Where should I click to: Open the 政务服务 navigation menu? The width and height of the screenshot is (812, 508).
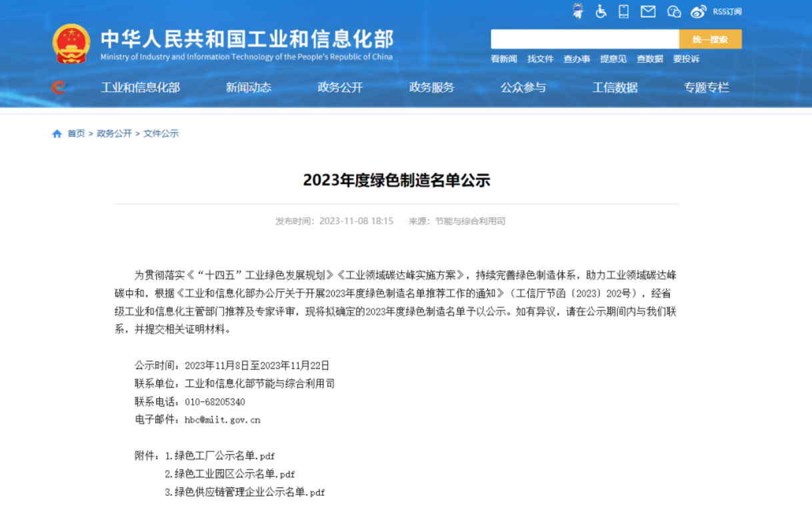[x=432, y=87]
